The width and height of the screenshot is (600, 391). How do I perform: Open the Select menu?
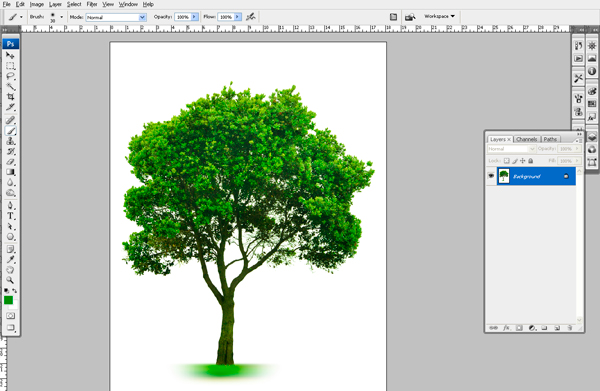[74, 4]
